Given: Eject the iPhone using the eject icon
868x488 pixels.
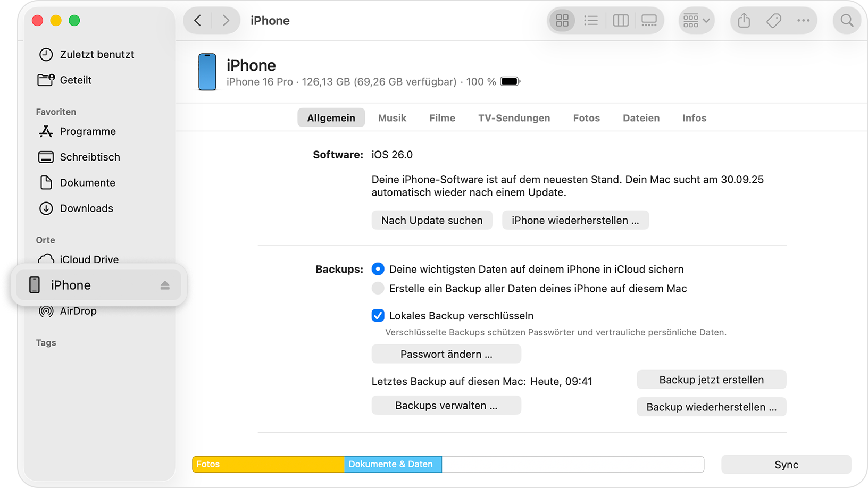Looking at the screenshot, I should 165,285.
